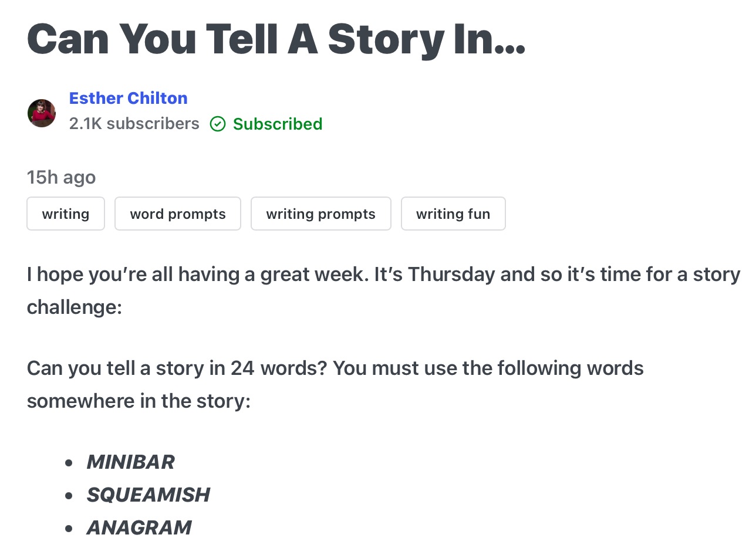Click the "I hope you're all" paragraph
The width and height of the screenshot is (756, 555).
click(x=383, y=274)
